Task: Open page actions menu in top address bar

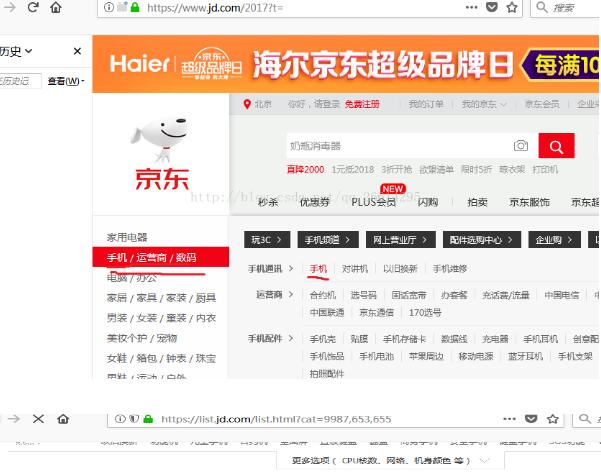Action: (x=471, y=7)
